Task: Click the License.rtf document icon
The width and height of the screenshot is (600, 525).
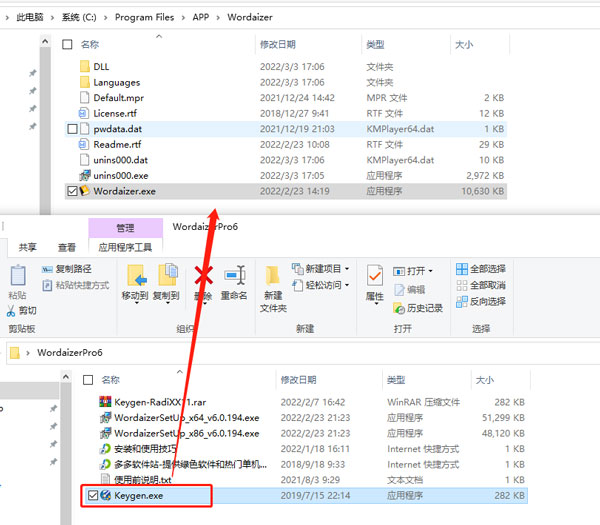Action: coord(84,113)
